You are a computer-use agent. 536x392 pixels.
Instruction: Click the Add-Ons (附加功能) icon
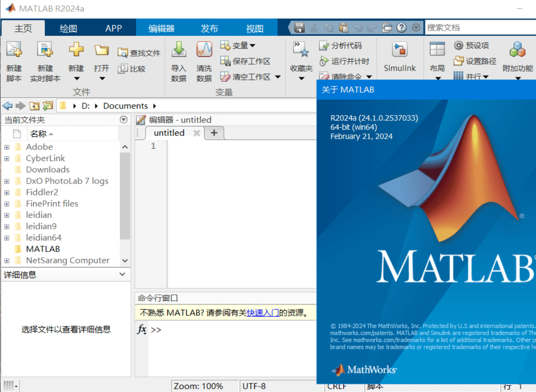[517, 50]
